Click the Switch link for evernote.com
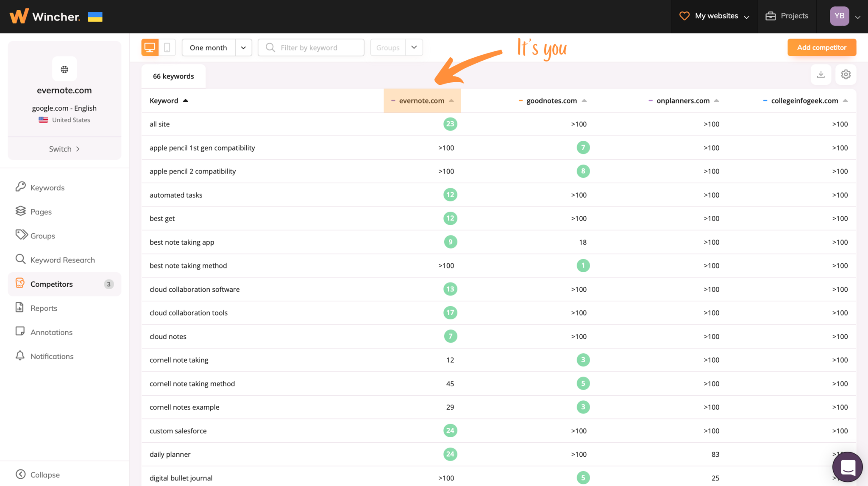The width and height of the screenshot is (868, 486). pos(64,149)
